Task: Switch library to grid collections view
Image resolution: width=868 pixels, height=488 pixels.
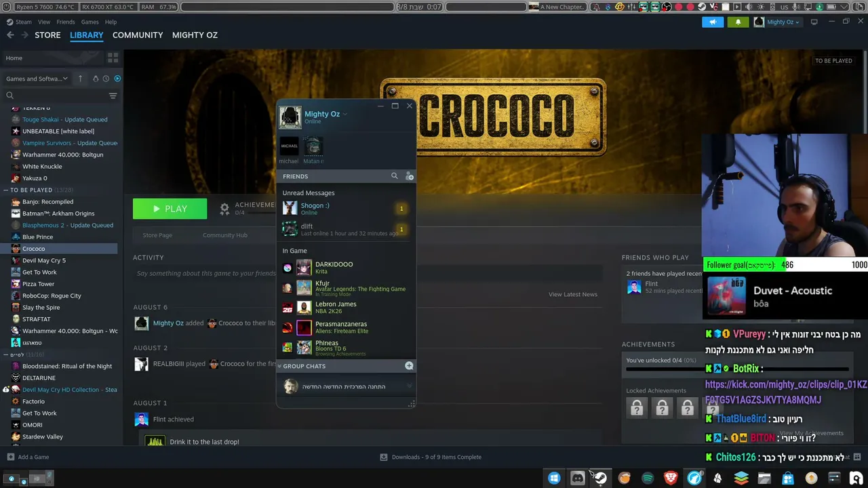Action: 113,58
